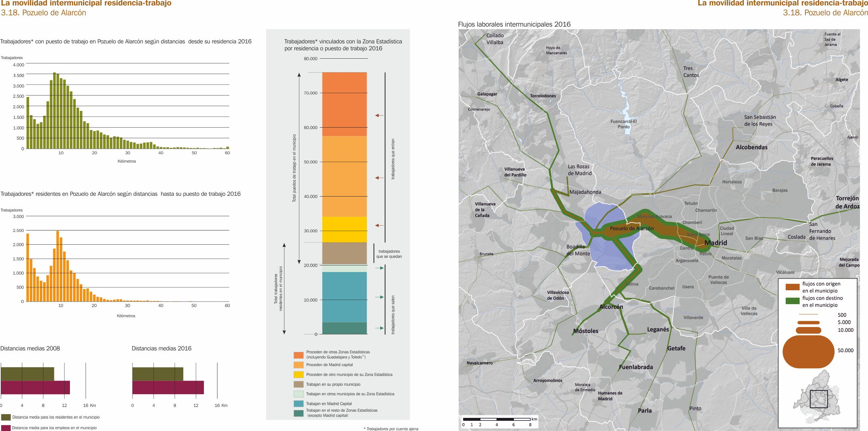Select the 'Alcorcón' label on map
This screenshot has width=868, height=431.
(611, 307)
